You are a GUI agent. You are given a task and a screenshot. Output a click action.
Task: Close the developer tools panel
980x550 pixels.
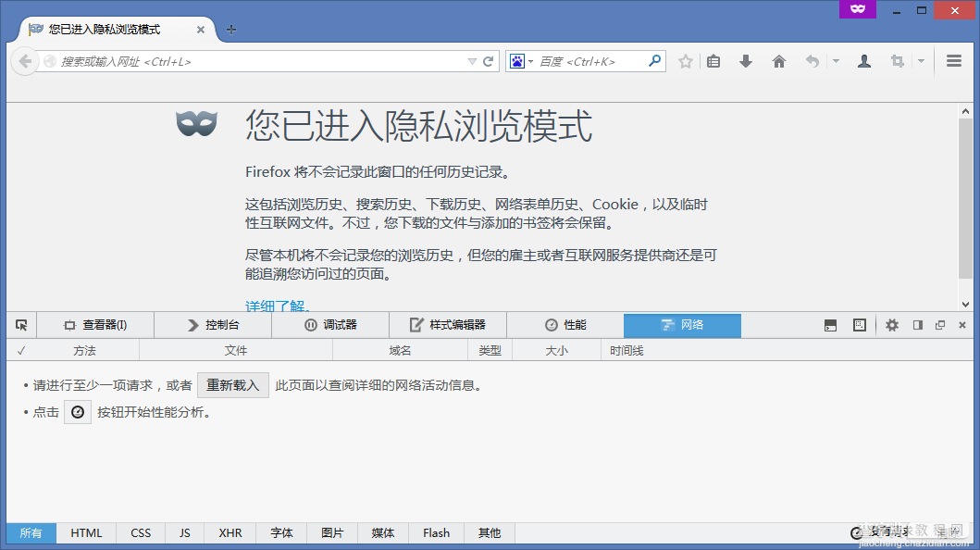tap(962, 325)
